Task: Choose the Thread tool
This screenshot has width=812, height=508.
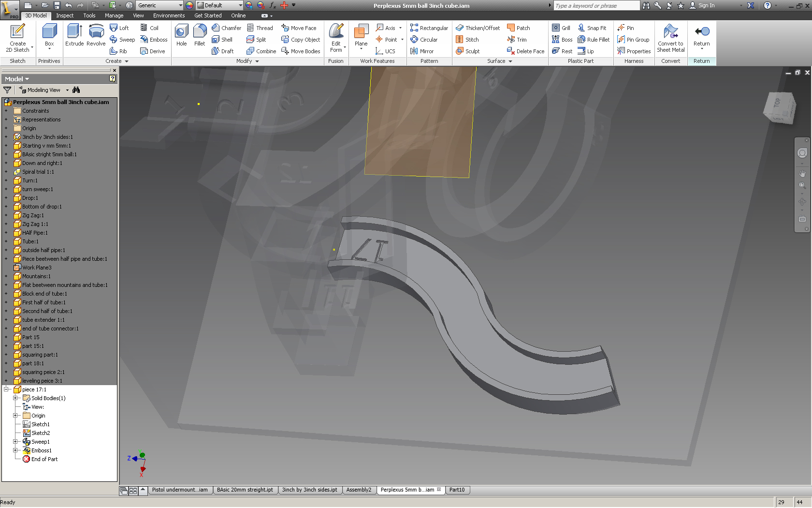Action: [260, 28]
